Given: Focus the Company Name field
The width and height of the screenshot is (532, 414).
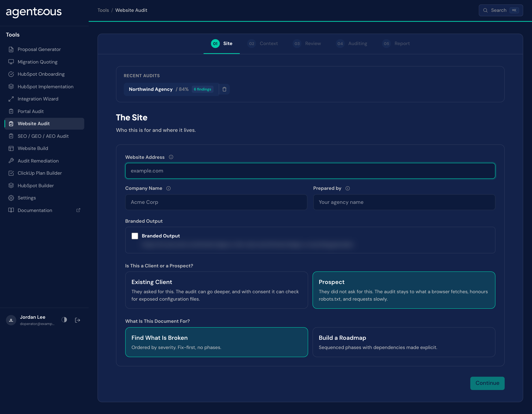Looking at the screenshot, I should point(216,202).
